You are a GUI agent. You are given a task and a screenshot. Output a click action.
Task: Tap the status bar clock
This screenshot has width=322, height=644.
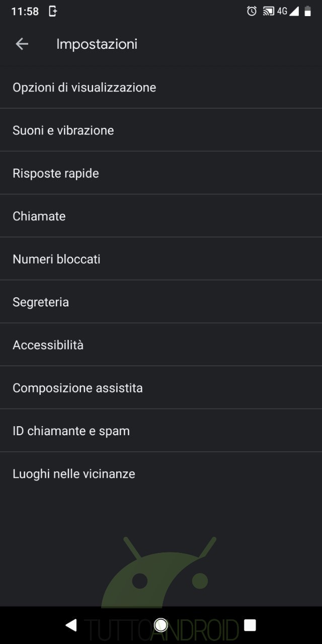[x=25, y=11]
